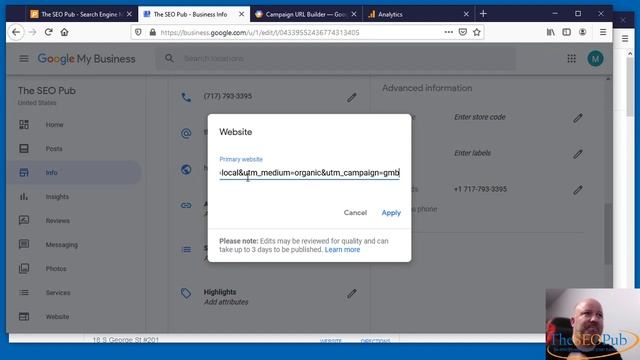640x360 pixels.
Task: Open the Firefox account icon
Action: point(582,32)
